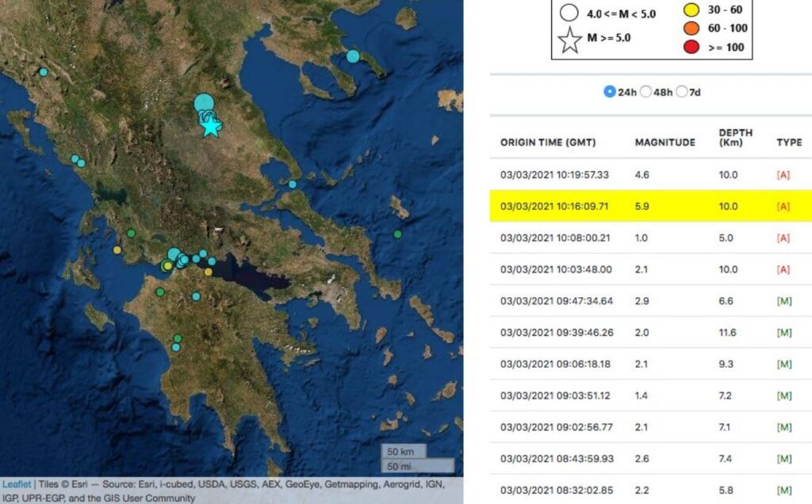
Task: Click the cyan star earthquake marker
Action: click(210, 126)
